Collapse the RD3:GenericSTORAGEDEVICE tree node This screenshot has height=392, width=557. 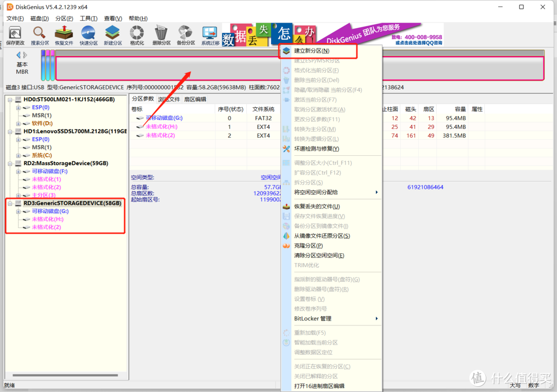click(x=11, y=204)
